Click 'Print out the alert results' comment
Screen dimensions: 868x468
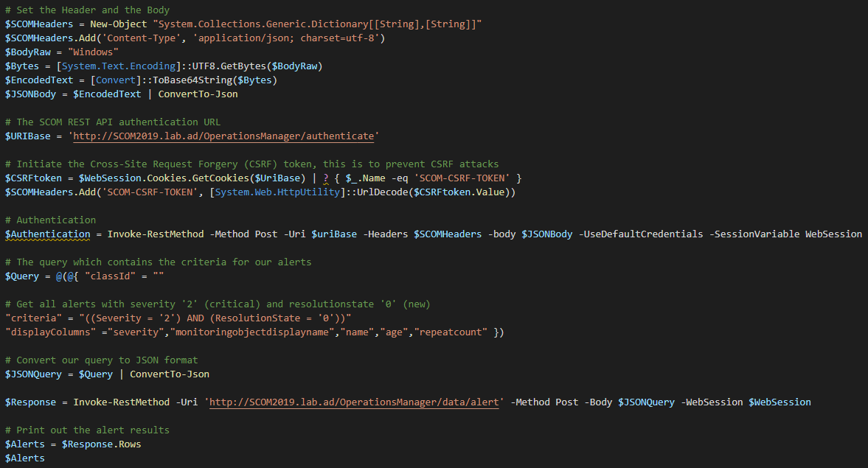[x=88, y=430]
